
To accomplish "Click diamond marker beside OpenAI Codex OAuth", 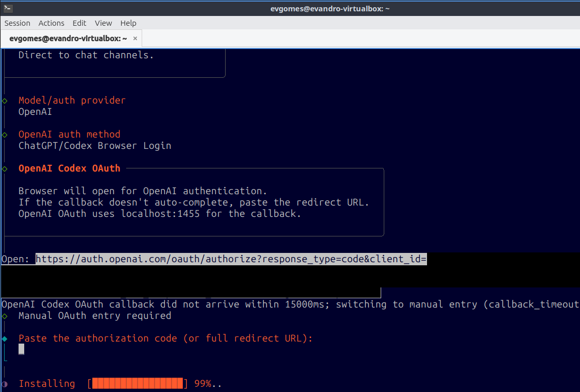I will click(x=5, y=168).
